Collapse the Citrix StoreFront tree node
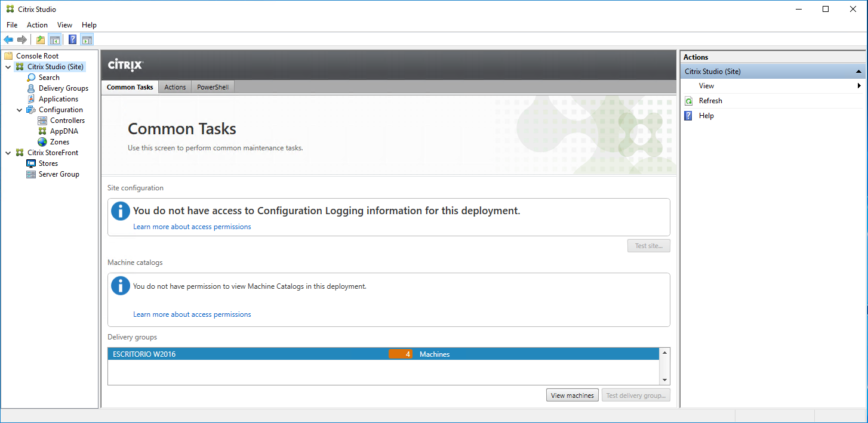Screen dimensions: 868x423 (8, 153)
